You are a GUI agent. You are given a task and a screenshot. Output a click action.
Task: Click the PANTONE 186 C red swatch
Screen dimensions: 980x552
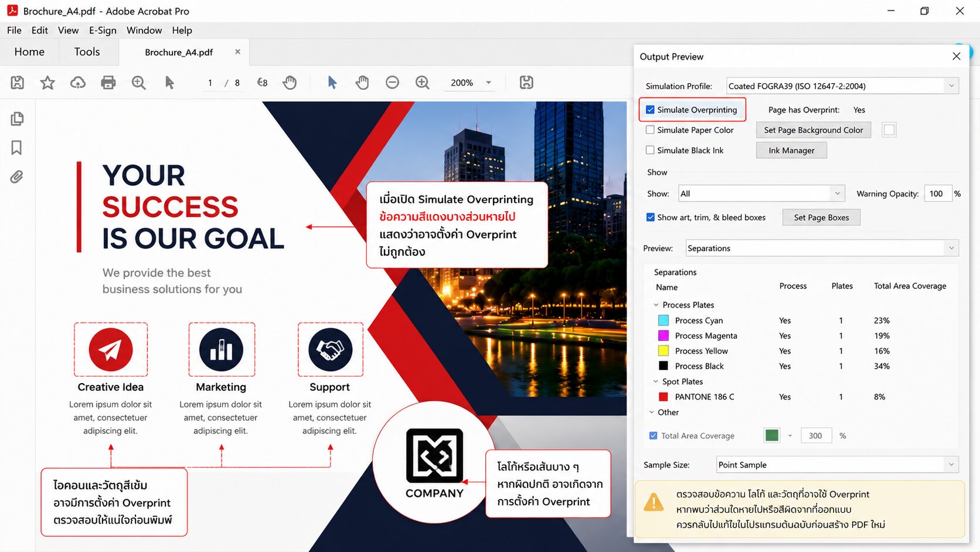click(663, 397)
